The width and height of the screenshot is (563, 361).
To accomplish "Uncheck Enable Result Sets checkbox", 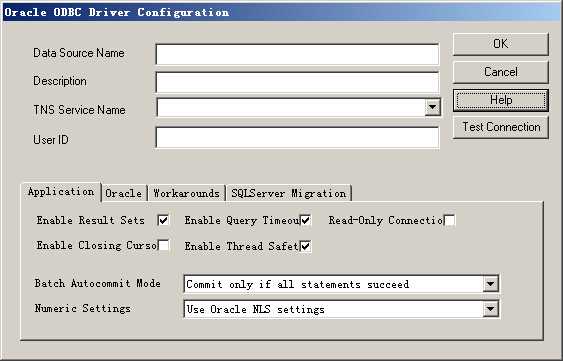I will (x=163, y=220).
